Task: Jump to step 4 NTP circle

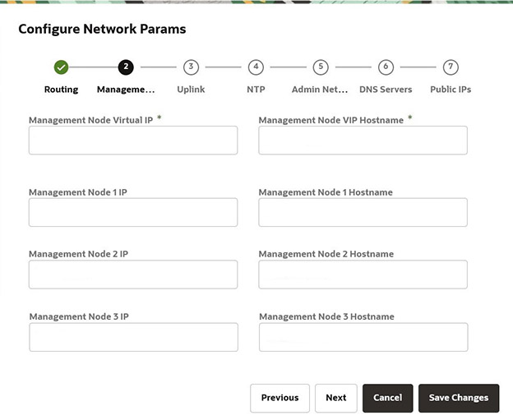Action: click(256, 67)
